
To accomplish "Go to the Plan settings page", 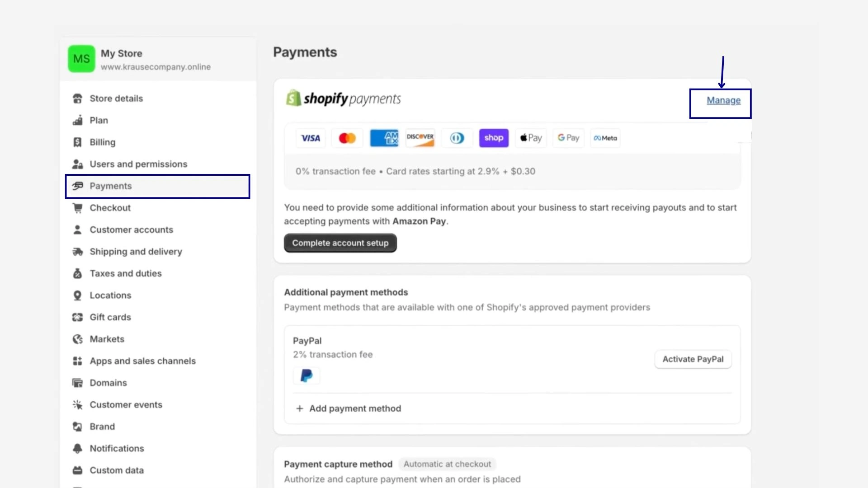I will 99,120.
